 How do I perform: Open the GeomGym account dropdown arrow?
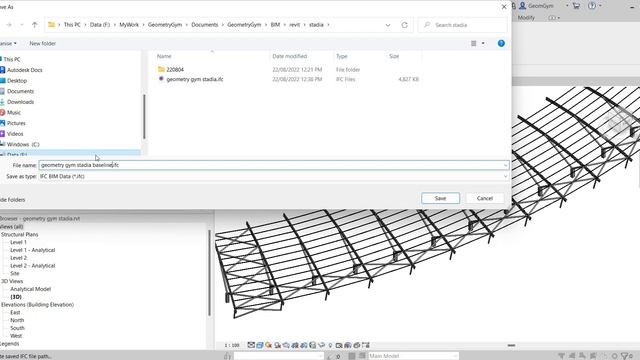coord(567,6)
